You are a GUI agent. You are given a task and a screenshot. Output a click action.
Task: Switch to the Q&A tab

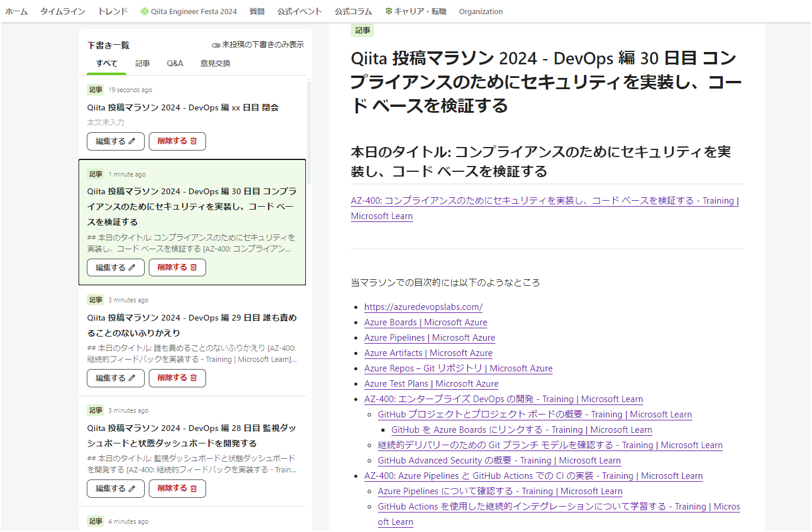coord(175,63)
